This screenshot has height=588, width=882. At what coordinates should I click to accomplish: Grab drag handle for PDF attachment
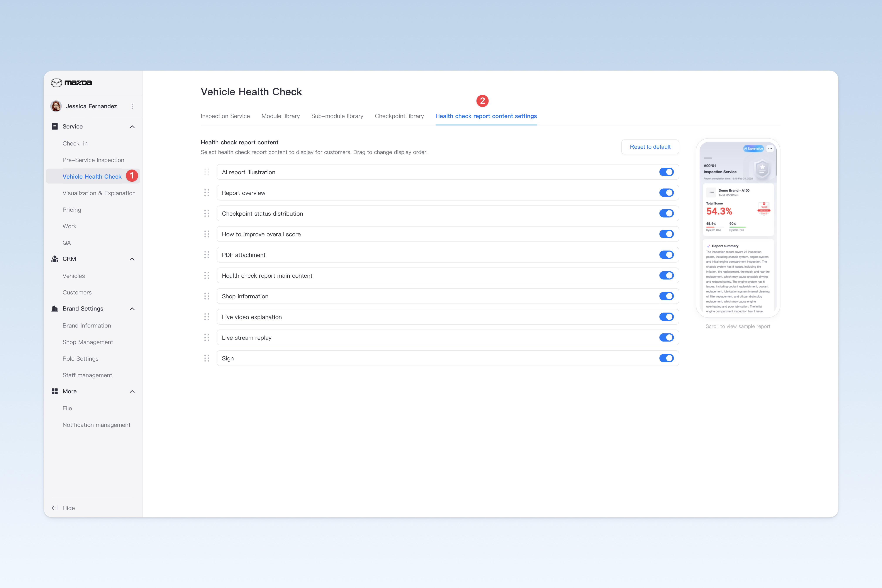click(207, 255)
